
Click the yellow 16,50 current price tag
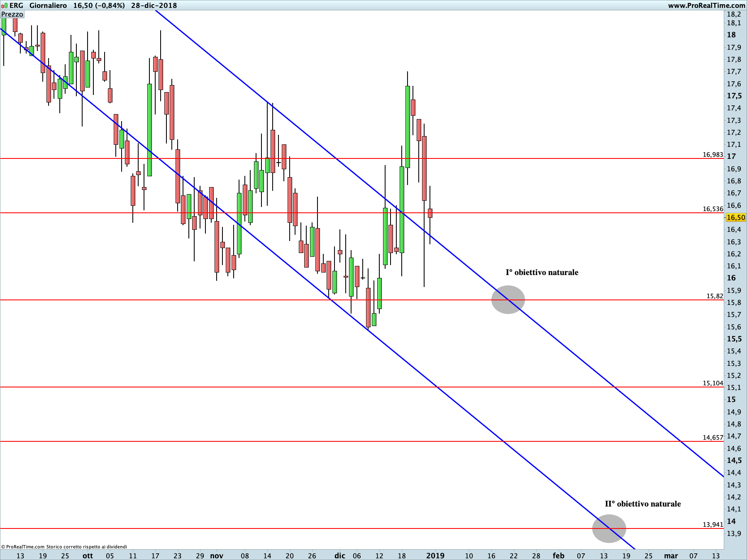tap(736, 217)
